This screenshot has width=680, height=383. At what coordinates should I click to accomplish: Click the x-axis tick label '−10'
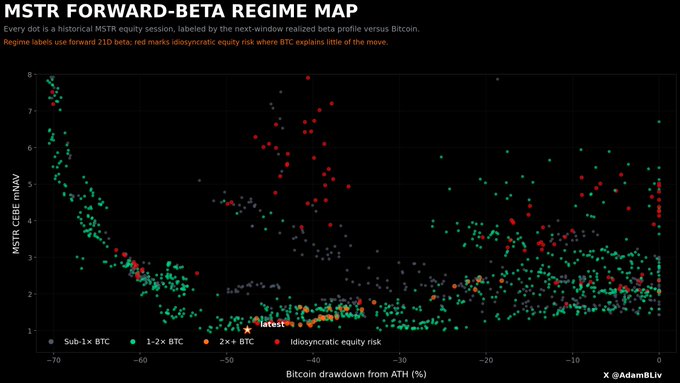tap(572, 360)
